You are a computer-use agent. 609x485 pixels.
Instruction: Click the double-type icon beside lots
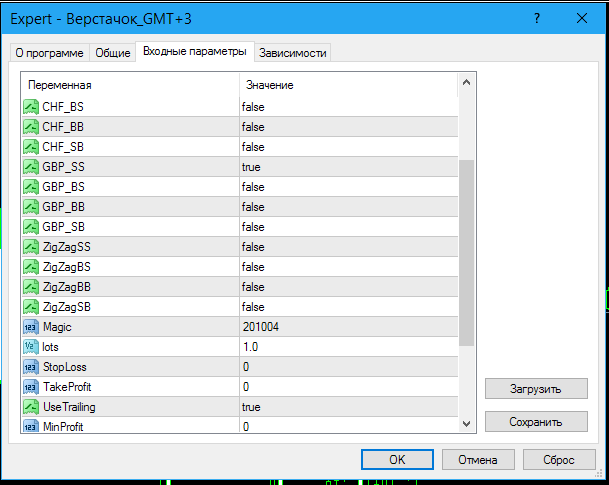[31, 347]
